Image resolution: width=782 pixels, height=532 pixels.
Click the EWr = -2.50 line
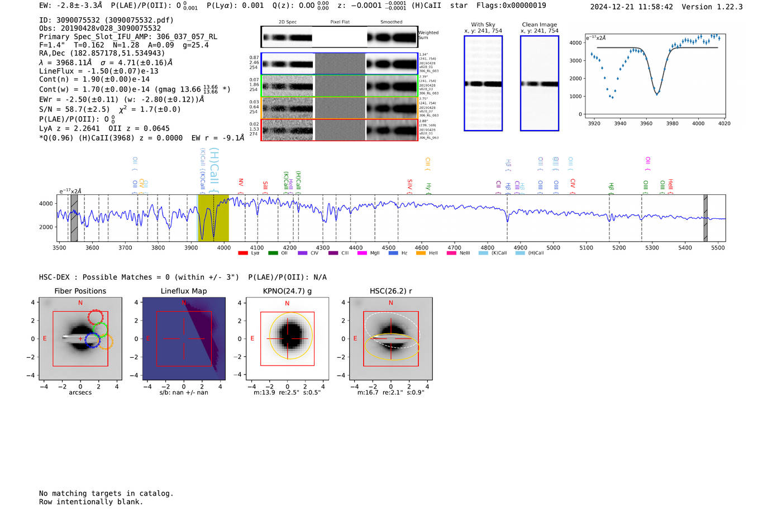point(121,99)
